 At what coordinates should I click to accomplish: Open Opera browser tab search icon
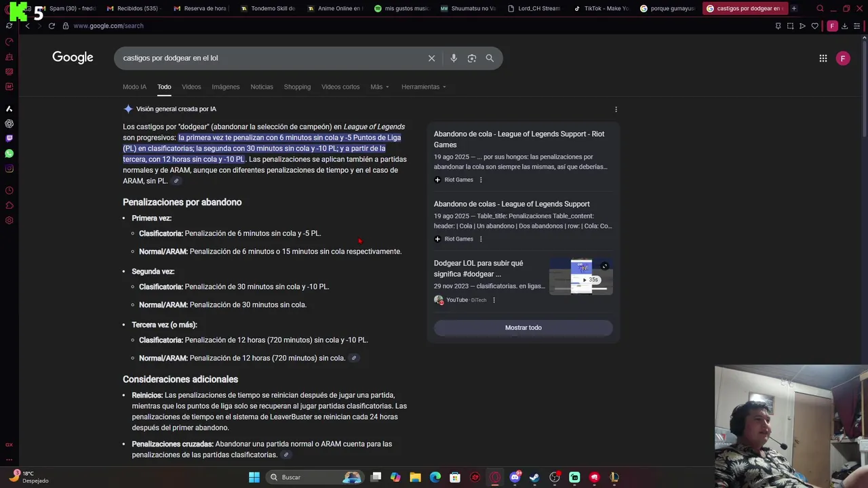tap(820, 8)
